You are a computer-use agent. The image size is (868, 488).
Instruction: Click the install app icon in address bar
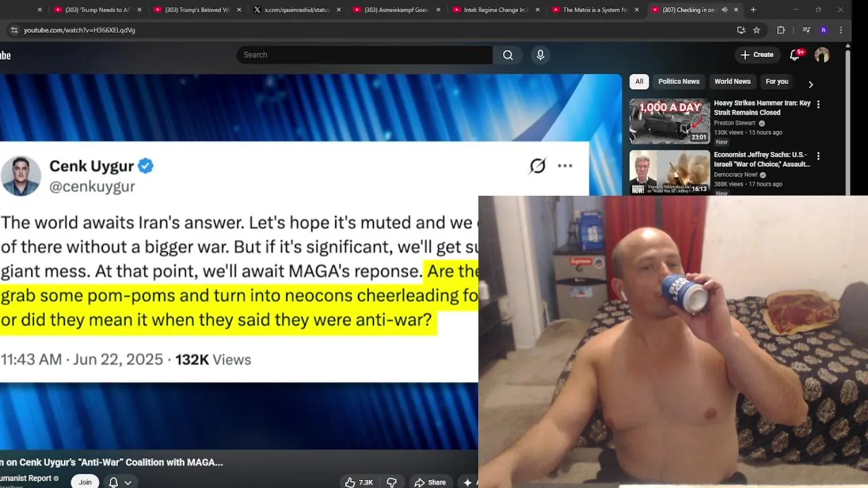[x=741, y=30]
